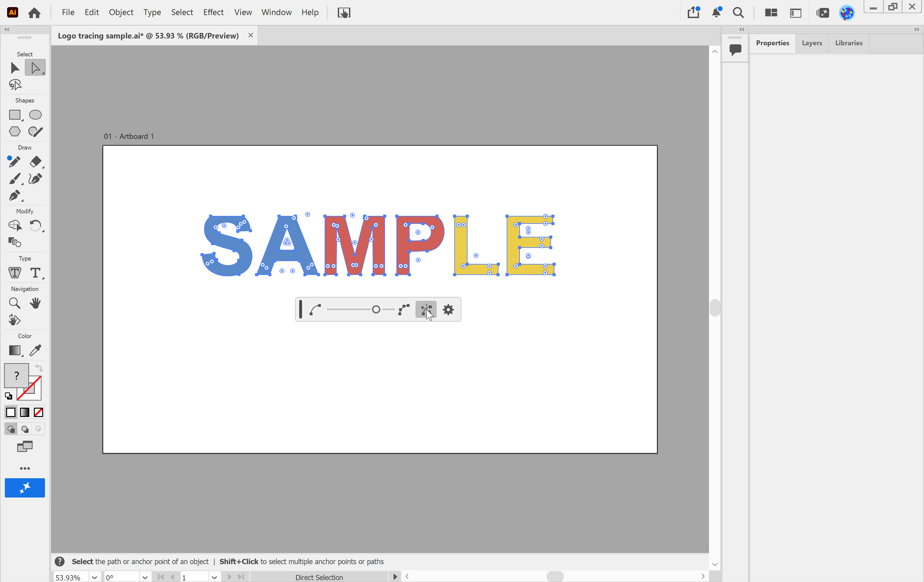Select the Rotate tool
This screenshot has width=924, height=582.
tap(35, 225)
